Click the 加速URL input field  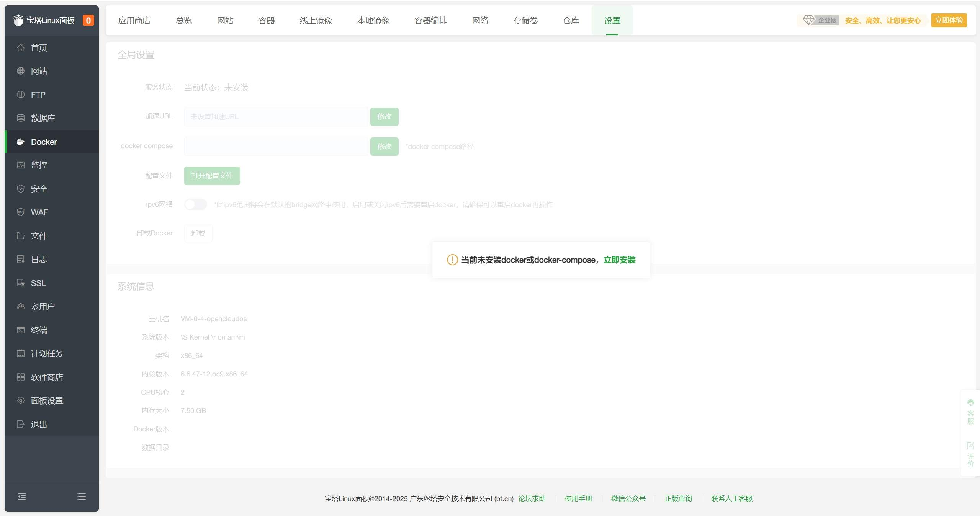[x=275, y=117]
